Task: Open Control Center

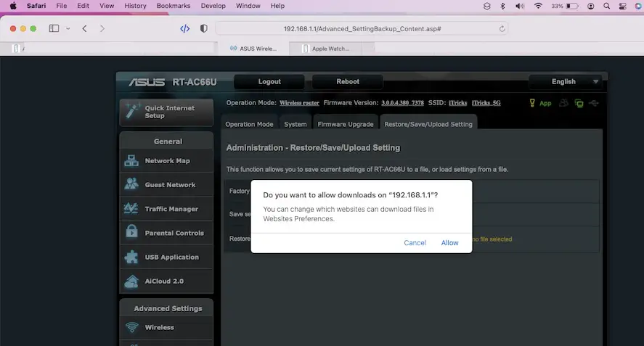Action: (623, 6)
